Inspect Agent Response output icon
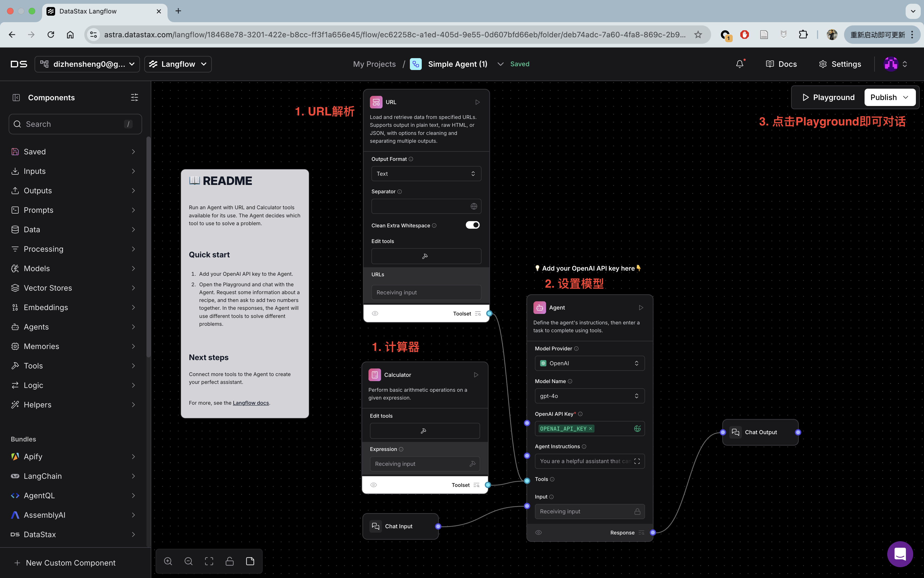The width and height of the screenshot is (924, 578). pos(641,533)
